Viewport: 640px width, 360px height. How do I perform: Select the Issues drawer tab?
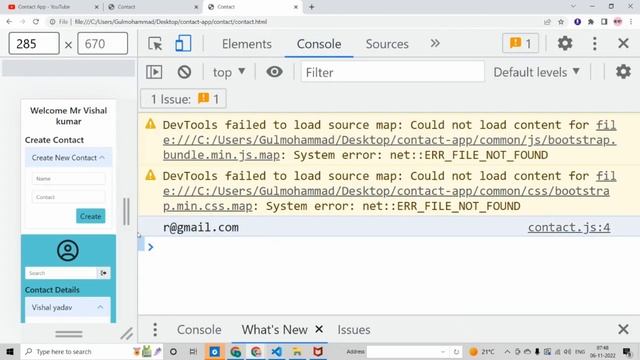pyautogui.click(x=354, y=330)
